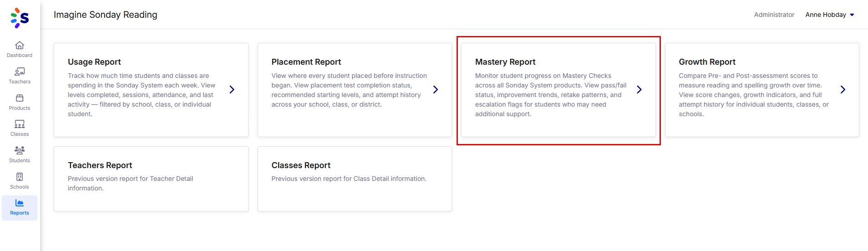Click the Mastery Report title
The height and width of the screenshot is (251, 868).
(505, 62)
